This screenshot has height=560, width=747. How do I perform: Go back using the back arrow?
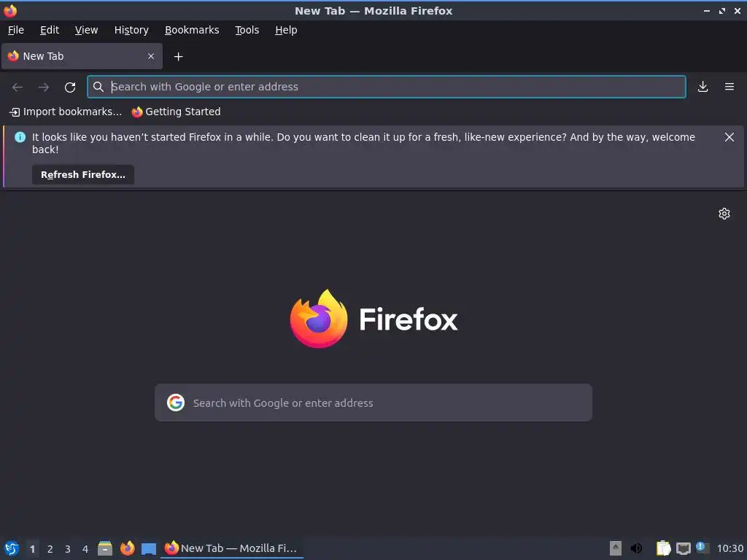(x=18, y=87)
